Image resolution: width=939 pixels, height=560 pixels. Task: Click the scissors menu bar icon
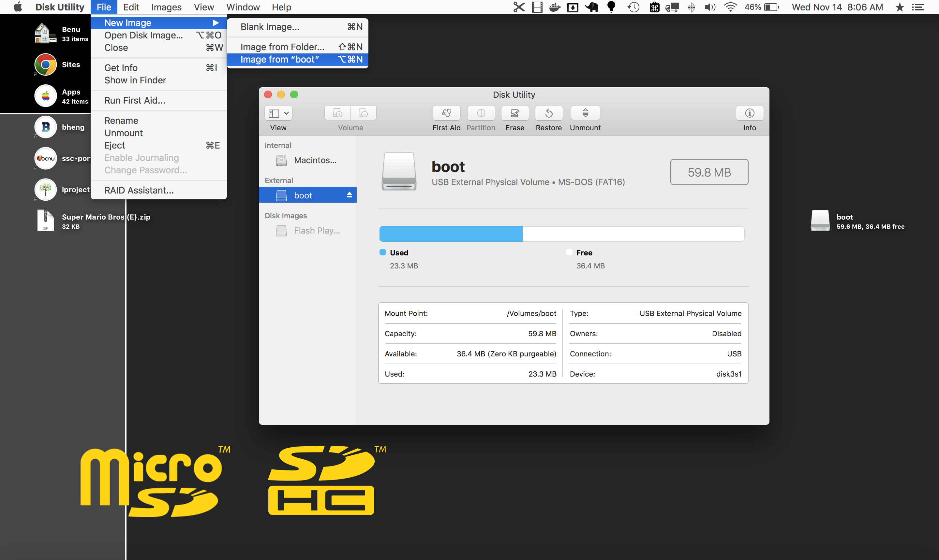click(x=519, y=7)
